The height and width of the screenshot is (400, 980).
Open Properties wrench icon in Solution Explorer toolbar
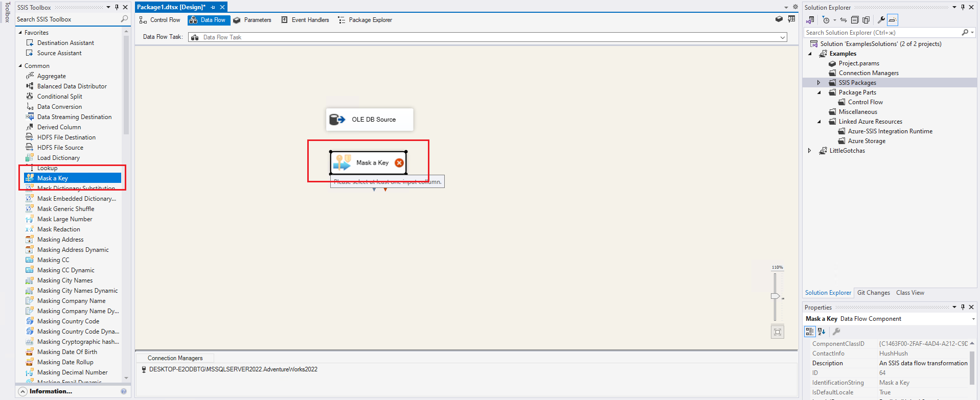[881, 20]
